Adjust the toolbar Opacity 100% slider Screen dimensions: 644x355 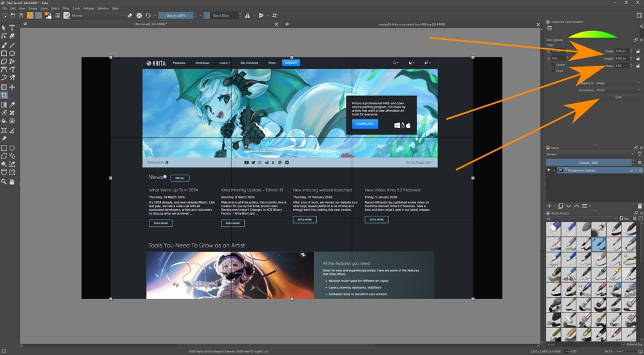[176, 15]
